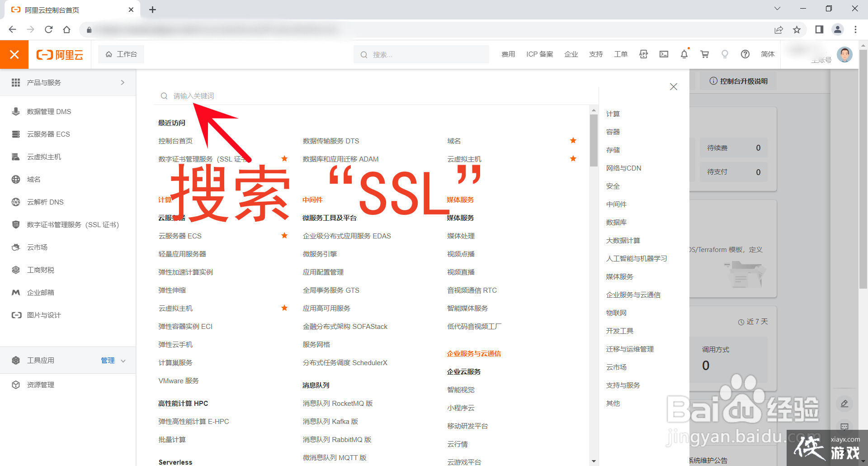Screen dimensions: 868x466
Task: Bookmark the page with the star icon
Action: 797,30
